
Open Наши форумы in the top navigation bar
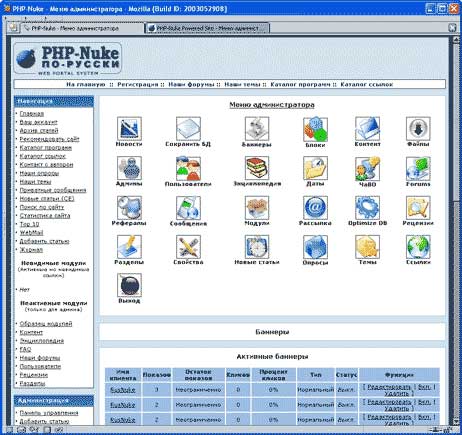pos(191,84)
